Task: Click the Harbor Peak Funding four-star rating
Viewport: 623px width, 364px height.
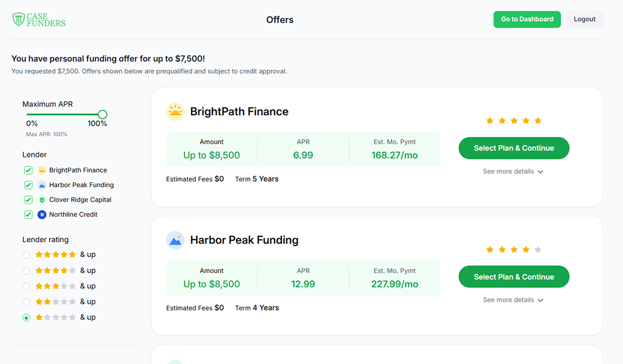Action: click(x=514, y=250)
